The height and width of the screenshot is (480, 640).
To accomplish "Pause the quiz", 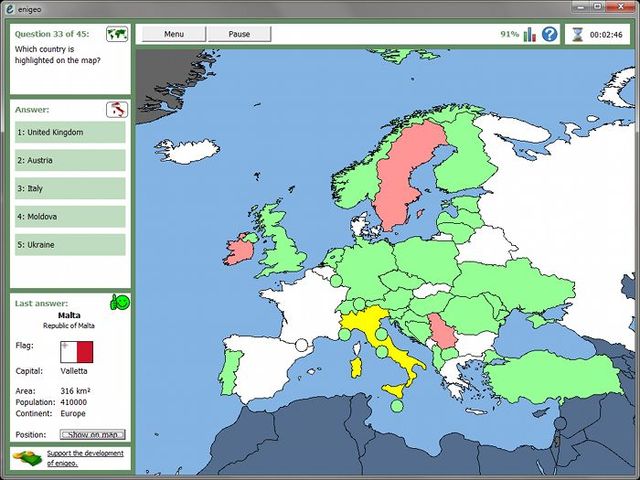I will (x=239, y=34).
